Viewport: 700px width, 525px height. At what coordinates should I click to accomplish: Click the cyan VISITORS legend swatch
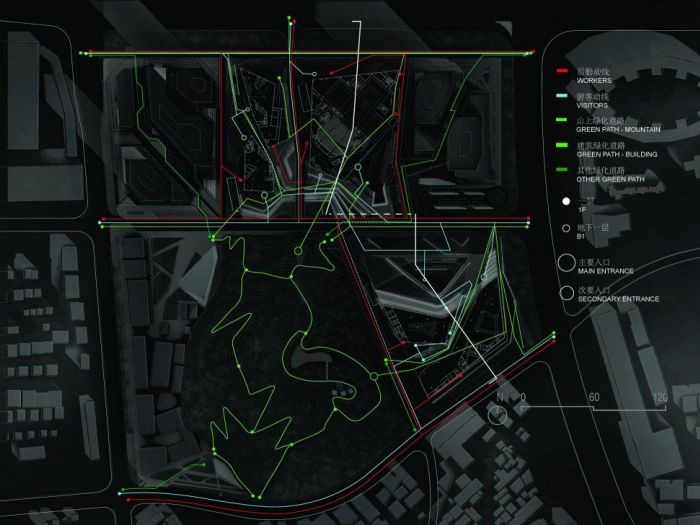[562, 96]
